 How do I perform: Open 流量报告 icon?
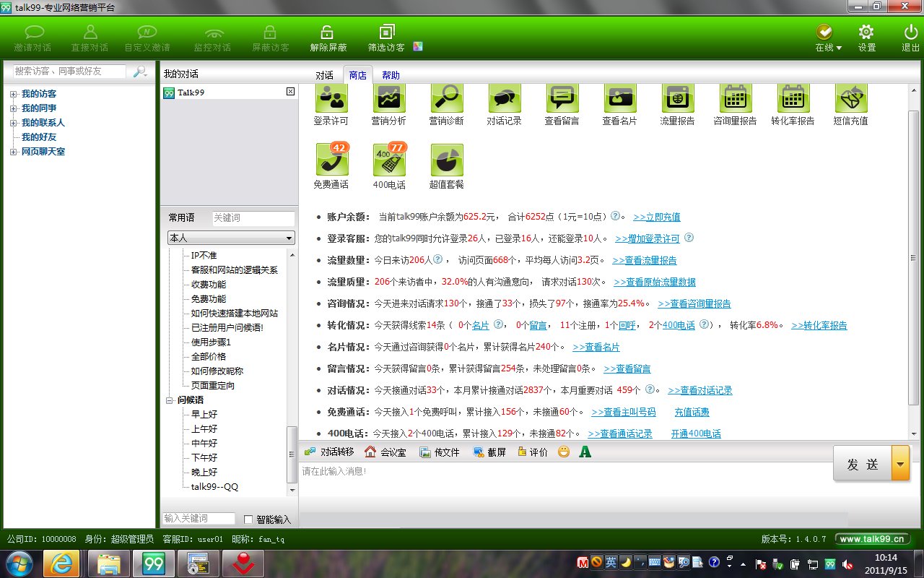[678, 105]
